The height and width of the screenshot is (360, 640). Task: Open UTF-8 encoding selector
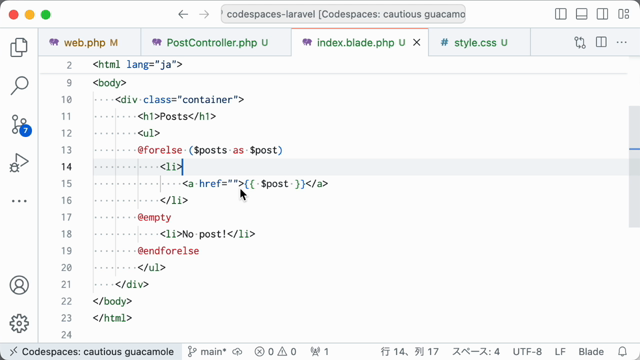coord(527,351)
